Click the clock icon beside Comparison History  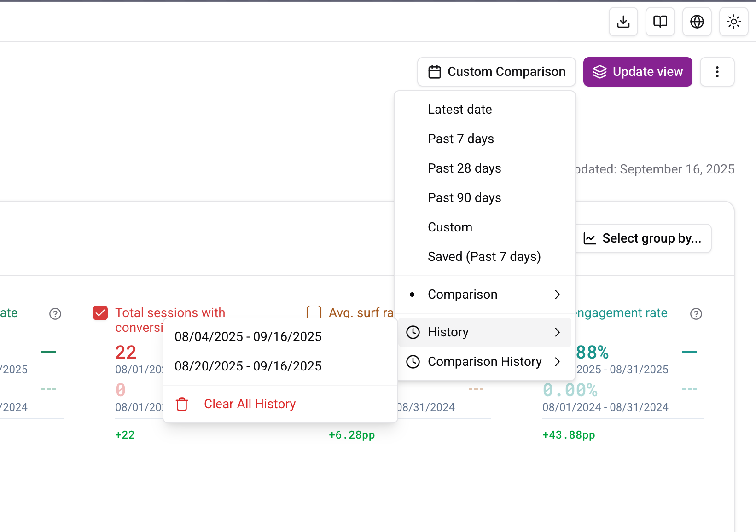click(413, 362)
